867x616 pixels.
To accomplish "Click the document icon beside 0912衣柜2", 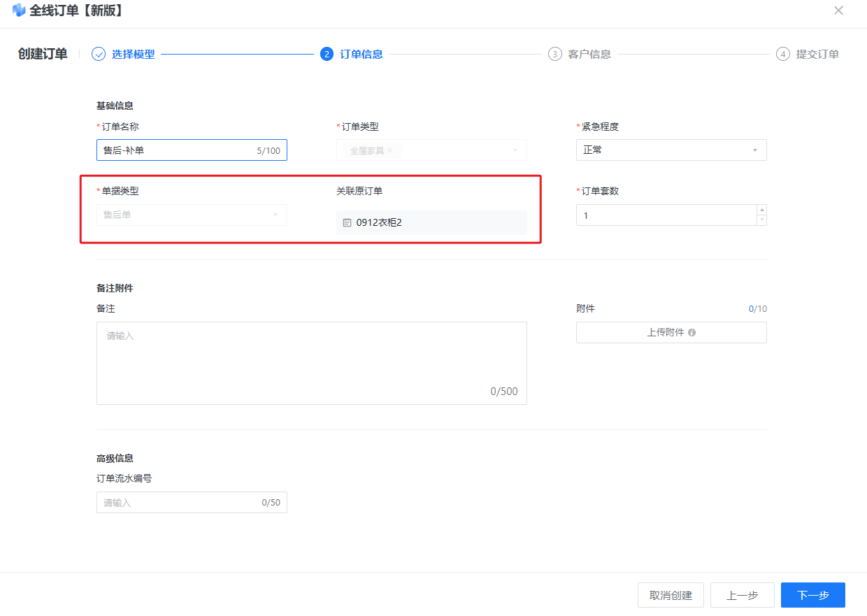I will [347, 223].
